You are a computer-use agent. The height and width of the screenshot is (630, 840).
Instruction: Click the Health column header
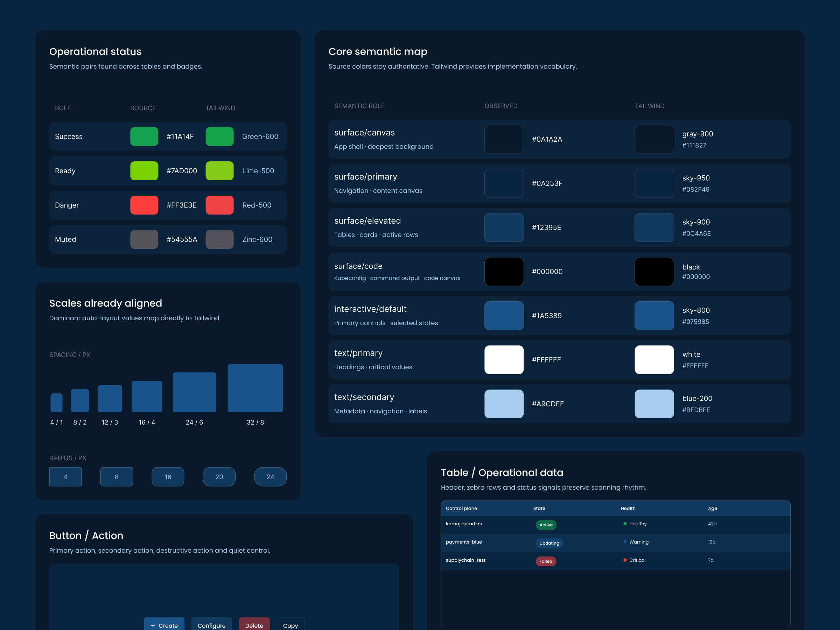tap(628, 508)
